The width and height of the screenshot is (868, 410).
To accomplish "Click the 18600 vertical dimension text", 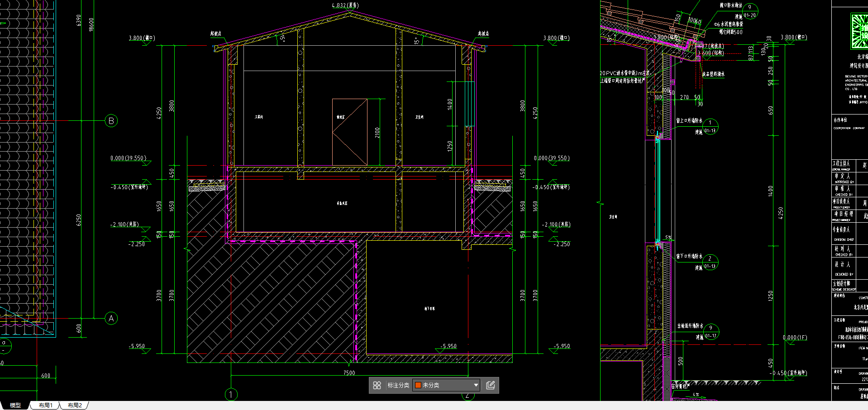I will pos(91,24).
